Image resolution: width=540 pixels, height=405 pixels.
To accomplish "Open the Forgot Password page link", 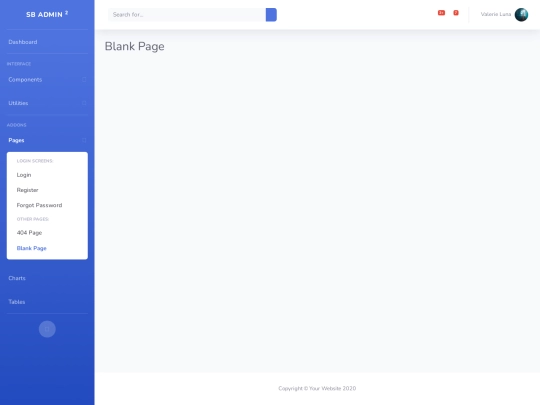I will coord(47,205).
